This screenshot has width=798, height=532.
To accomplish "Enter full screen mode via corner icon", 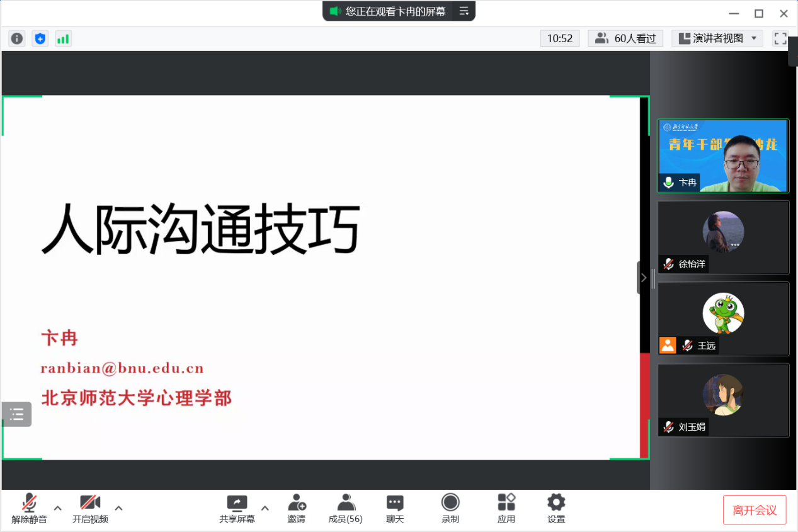I will [x=780, y=38].
